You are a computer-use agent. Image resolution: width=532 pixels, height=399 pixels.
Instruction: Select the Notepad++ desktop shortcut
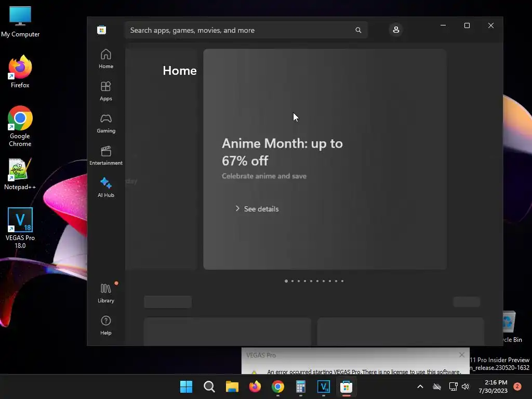point(20,174)
